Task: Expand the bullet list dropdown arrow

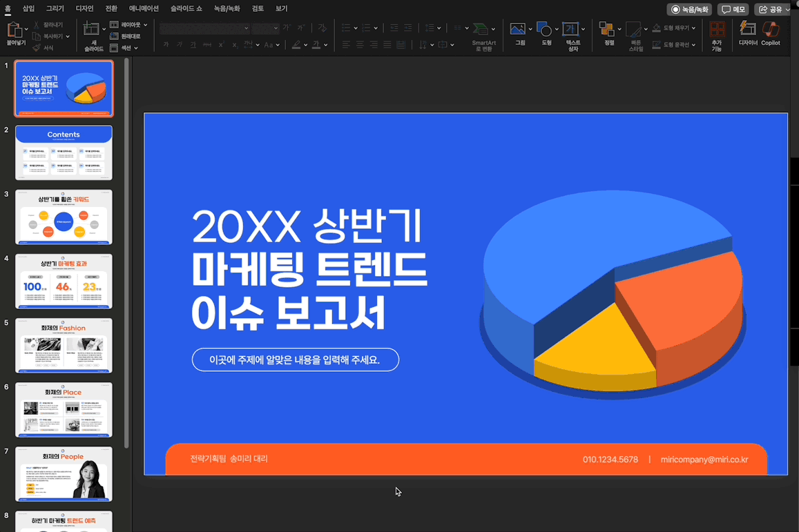Action: pos(355,28)
